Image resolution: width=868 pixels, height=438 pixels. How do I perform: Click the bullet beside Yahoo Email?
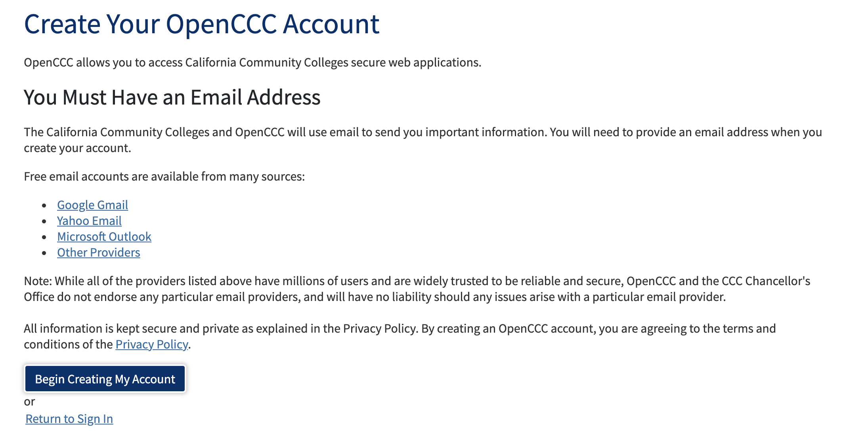pyautogui.click(x=44, y=221)
